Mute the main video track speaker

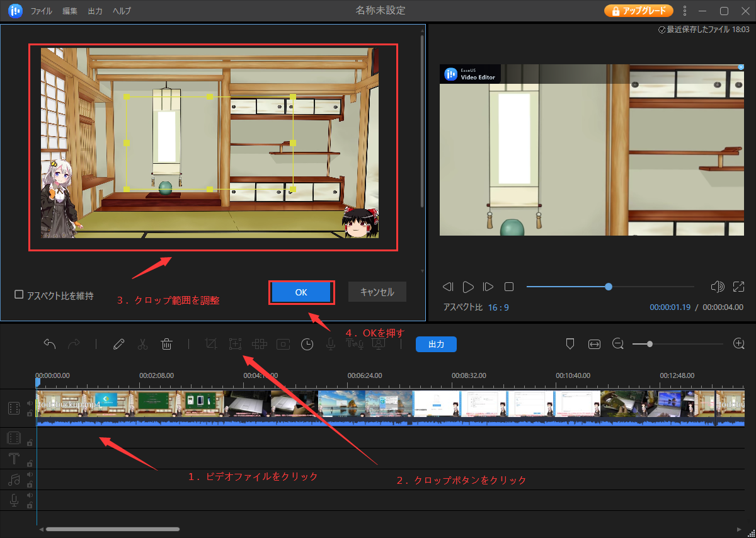30,403
